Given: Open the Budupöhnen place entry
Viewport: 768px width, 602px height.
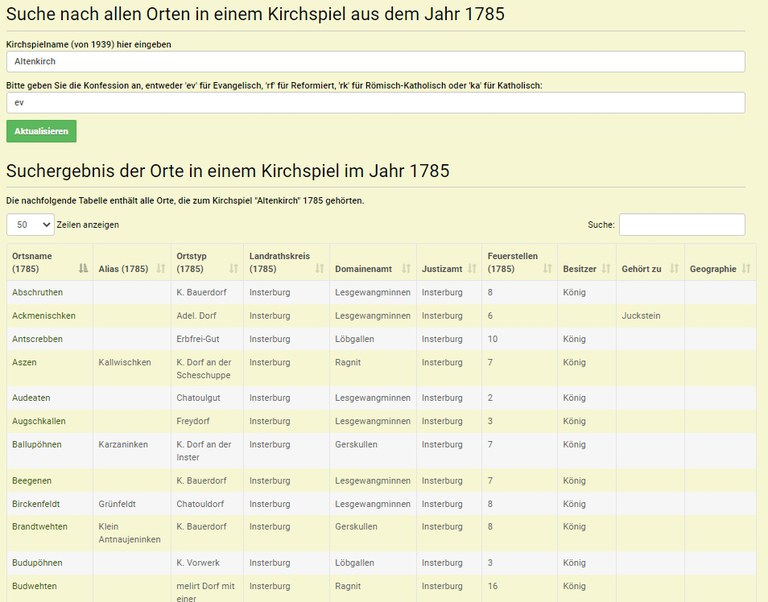Looking at the screenshot, I should [37, 563].
